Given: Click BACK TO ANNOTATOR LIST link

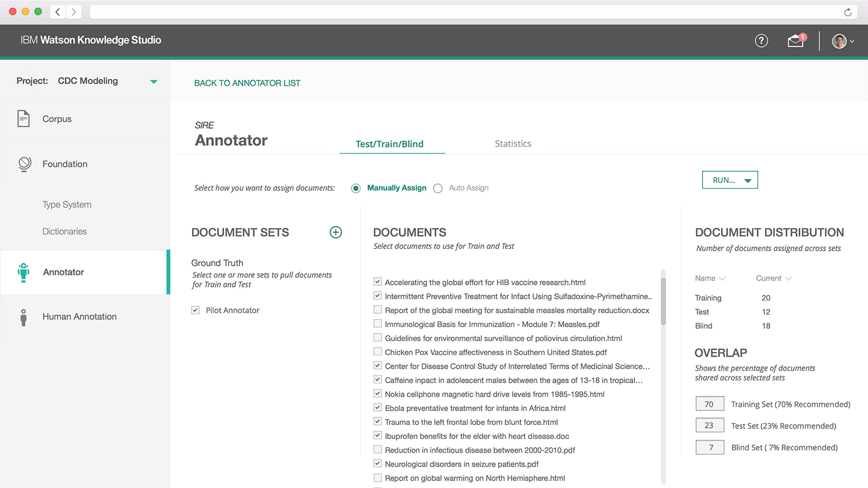Looking at the screenshot, I should [247, 83].
